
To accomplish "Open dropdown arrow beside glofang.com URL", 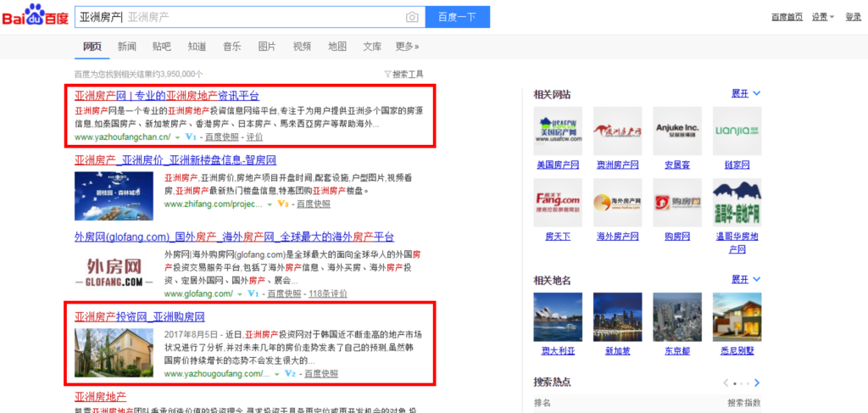I will coord(240,294).
